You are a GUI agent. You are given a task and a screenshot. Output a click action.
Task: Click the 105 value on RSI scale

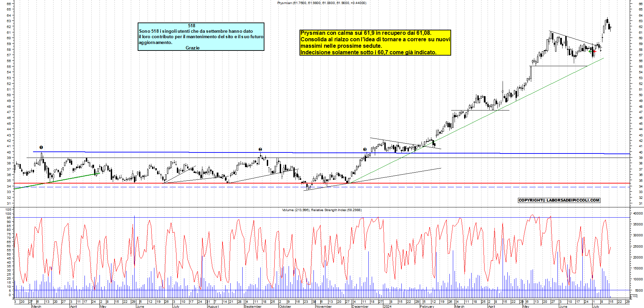coord(9,209)
